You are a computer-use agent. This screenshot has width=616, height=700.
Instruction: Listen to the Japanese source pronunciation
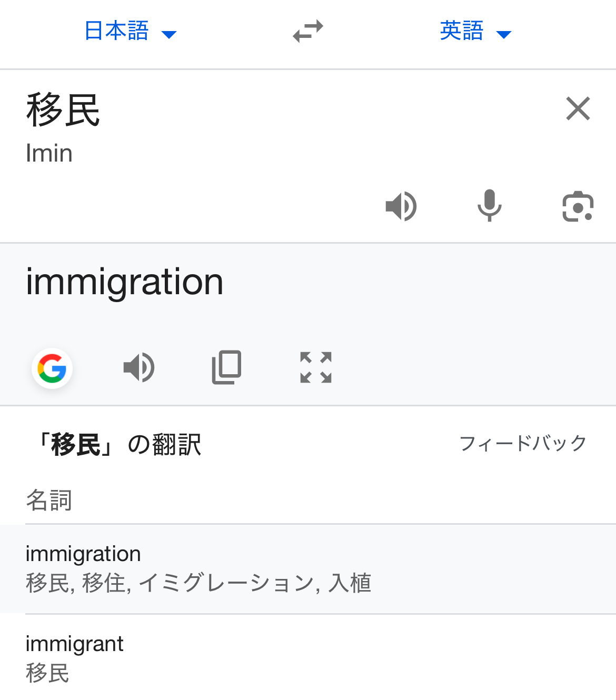[401, 206]
